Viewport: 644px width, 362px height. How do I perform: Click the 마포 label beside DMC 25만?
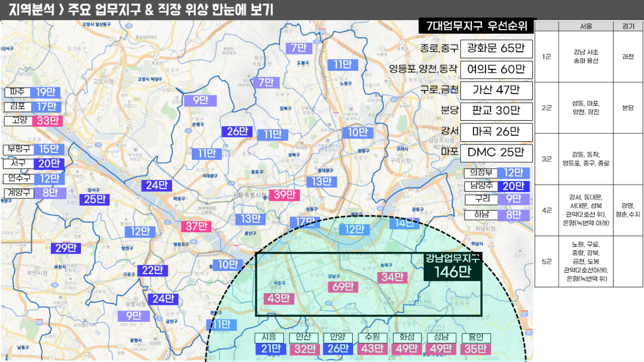coord(449,152)
